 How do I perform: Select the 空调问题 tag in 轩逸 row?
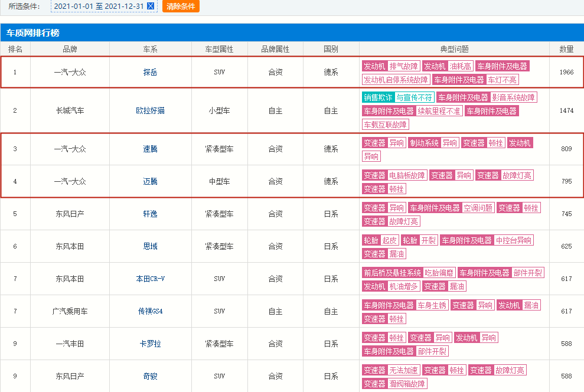pos(478,208)
